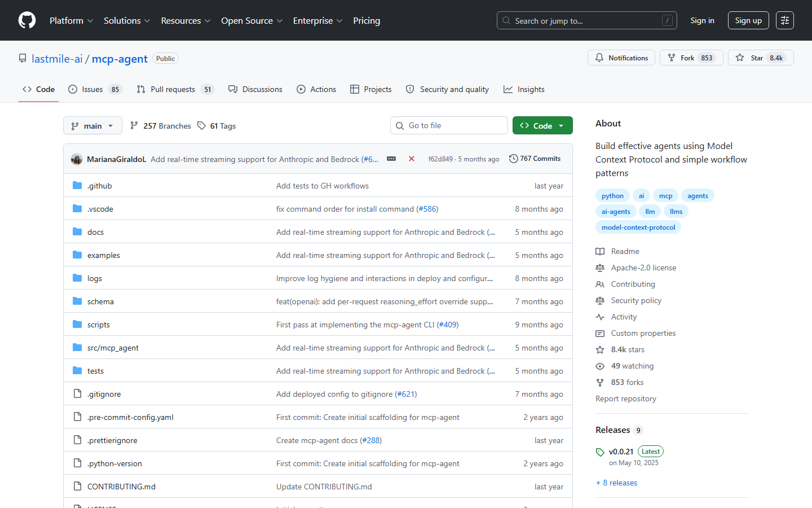The width and height of the screenshot is (812, 508).
Task: Open the Security and quality tab
Action: [448, 89]
